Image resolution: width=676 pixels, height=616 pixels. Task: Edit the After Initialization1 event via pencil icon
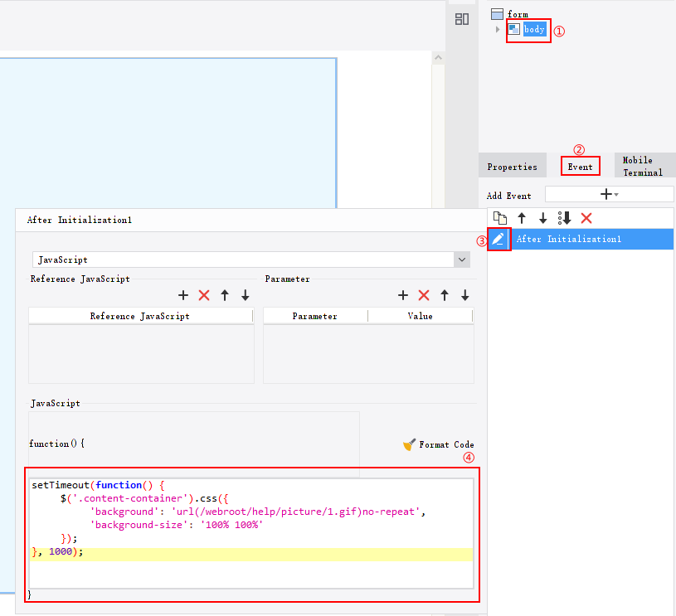[x=498, y=239]
